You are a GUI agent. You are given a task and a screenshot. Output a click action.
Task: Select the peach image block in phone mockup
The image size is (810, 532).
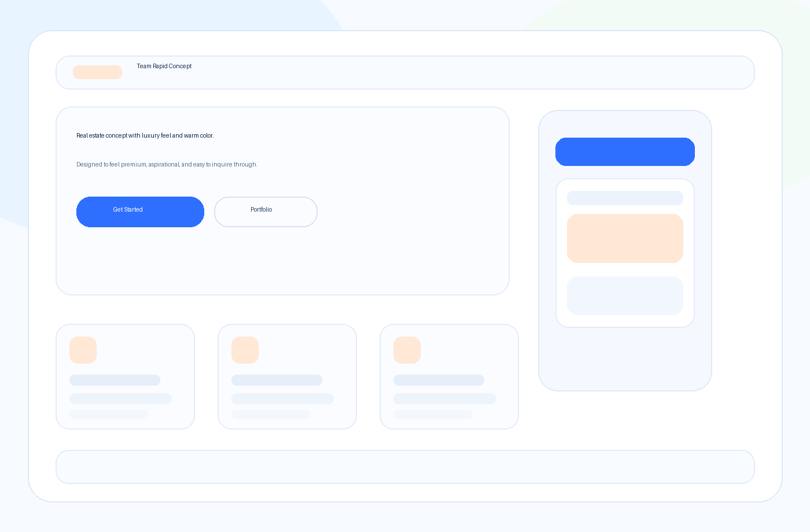point(625,238)
